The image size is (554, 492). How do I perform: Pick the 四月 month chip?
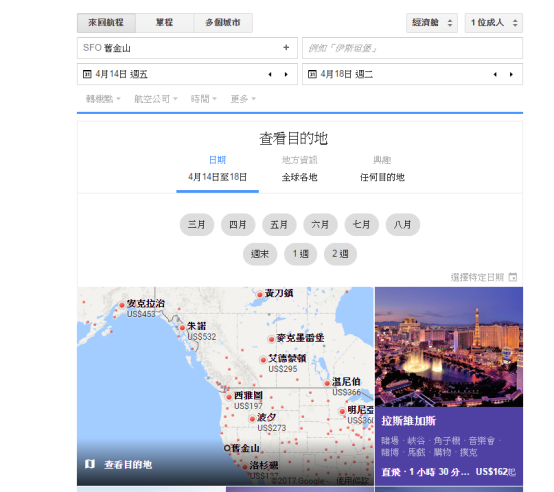tap(238, 225)
